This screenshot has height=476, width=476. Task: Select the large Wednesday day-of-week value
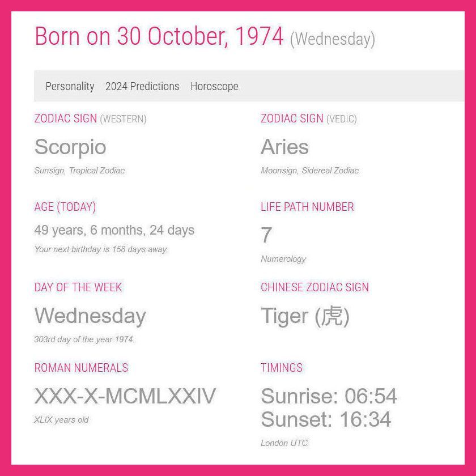point(90,316)
